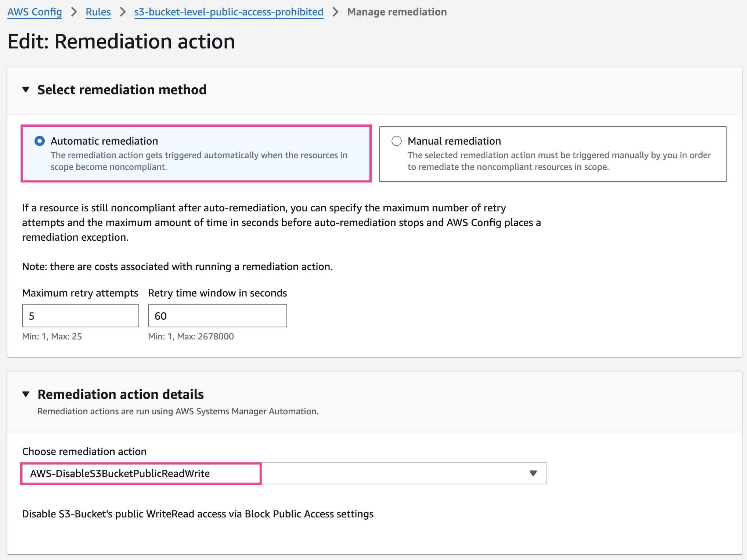This screenshot has width=747, height=560.
Task: Select the Automatic remediation radio button
Action: pyautogui.click(x=40, y=141)
